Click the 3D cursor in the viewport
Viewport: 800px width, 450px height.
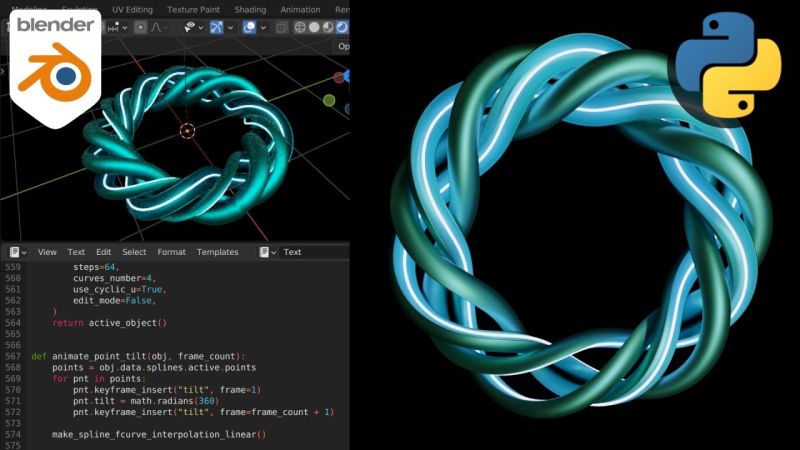[187, 131]
